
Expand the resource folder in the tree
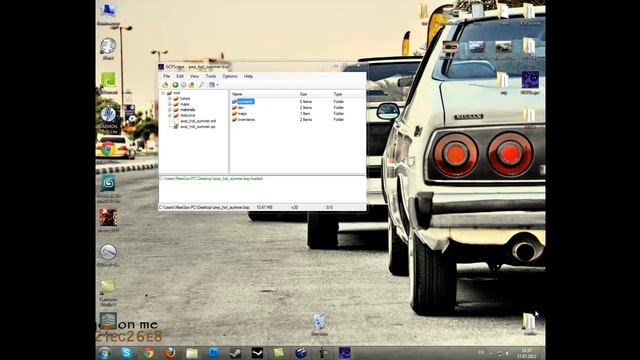point(170,116)
